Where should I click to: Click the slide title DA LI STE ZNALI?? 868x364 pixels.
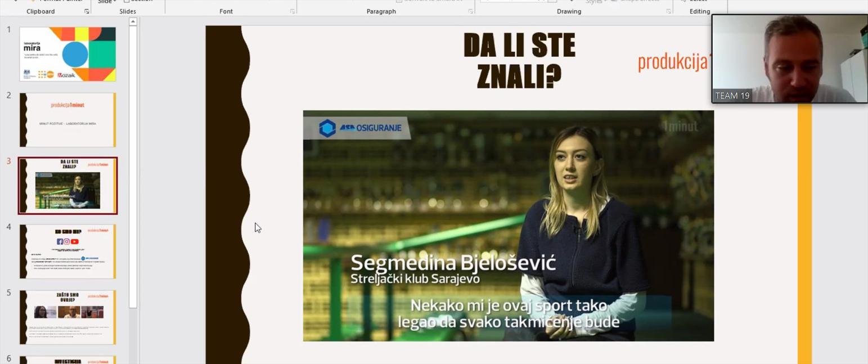[519, 61]
